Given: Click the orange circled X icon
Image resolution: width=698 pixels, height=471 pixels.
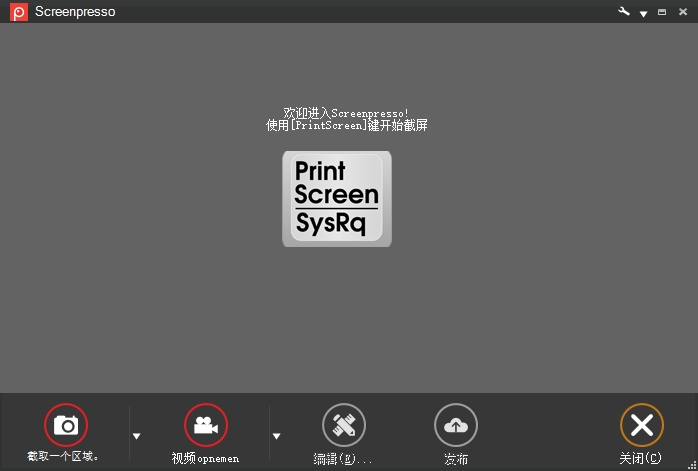Looking at the screenshot, I should pos(641,425).
